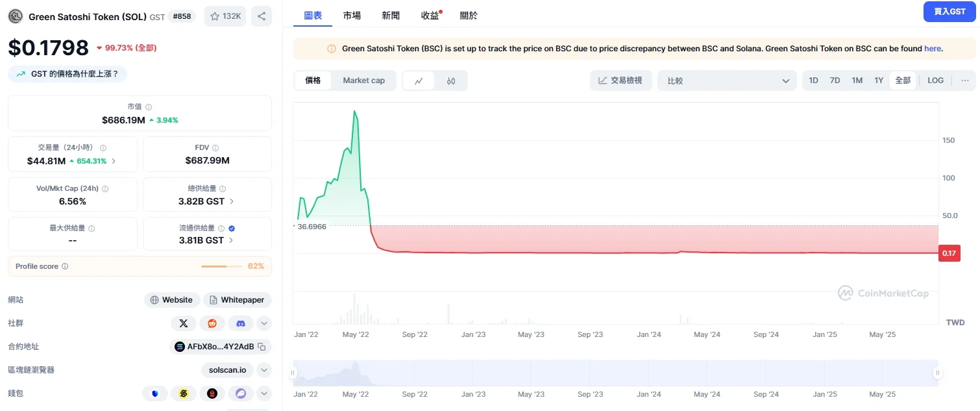
Task: Expand the solscan.io explorer dropdown
Action: click(264, 369)
